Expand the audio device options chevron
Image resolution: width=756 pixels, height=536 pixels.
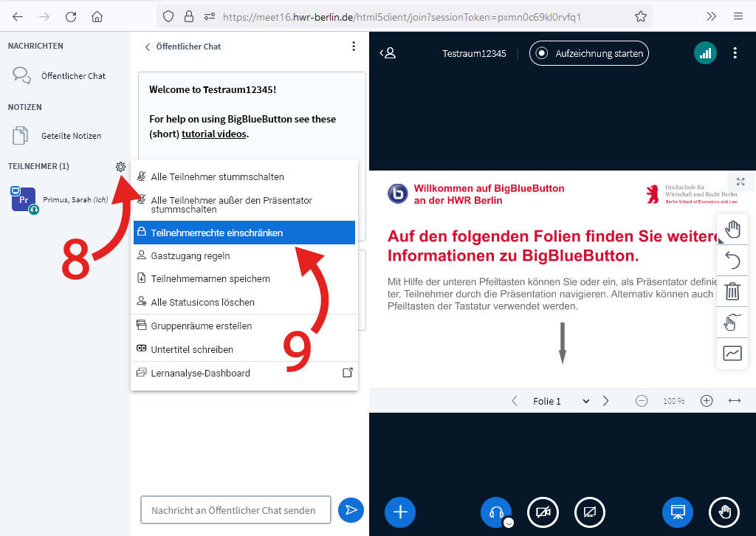coord(509,523)
